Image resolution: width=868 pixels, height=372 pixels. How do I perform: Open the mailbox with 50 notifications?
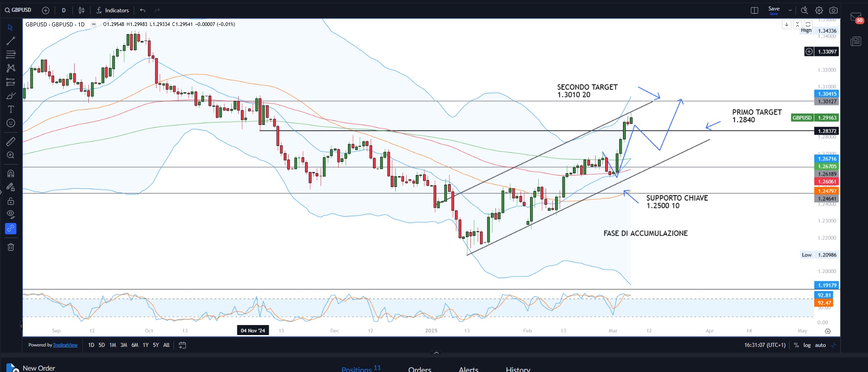[x=856, y=17]
